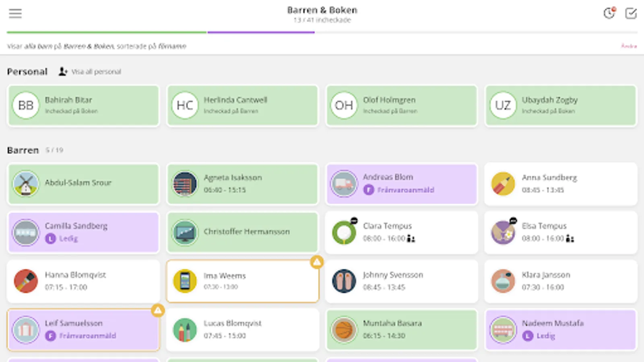This screenshot has height=362, width=644.
Task: Toggle check-in for Christoffer Hermansson
Action: point(242,232)
